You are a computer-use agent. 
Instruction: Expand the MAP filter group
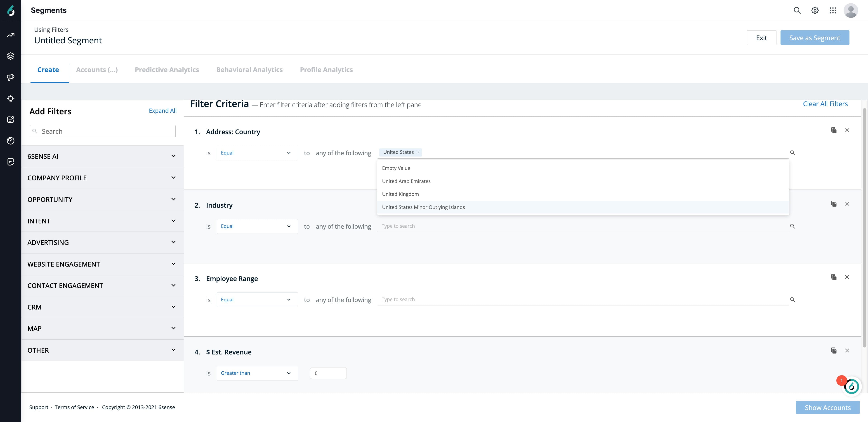click(x=102, y=329)
